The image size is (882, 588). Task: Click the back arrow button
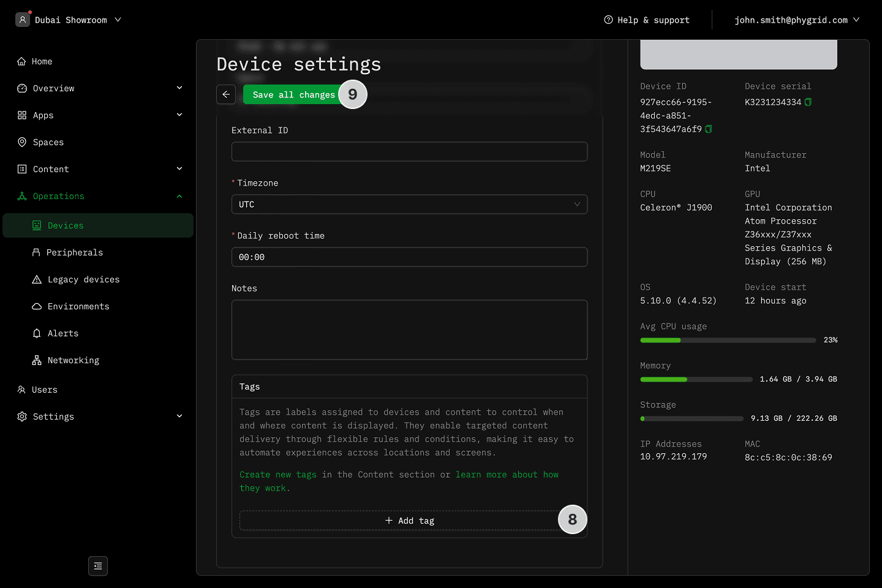point(226,94)
